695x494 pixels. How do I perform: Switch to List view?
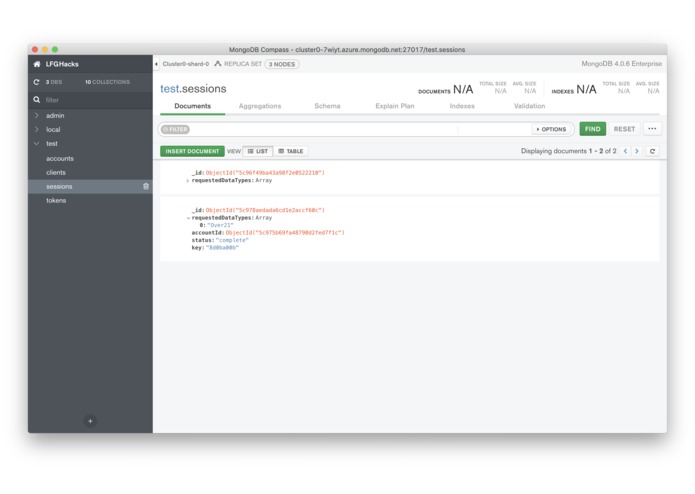258,151
